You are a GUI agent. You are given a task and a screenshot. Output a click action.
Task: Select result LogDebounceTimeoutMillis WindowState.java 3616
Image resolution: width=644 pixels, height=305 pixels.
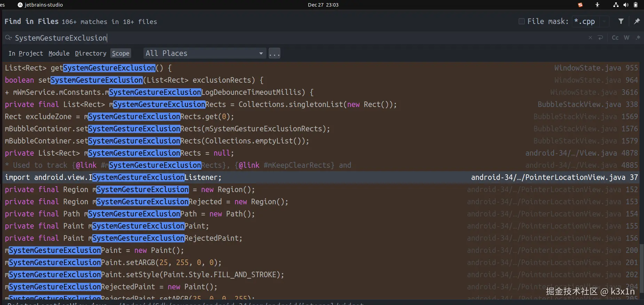coord(321,92)
